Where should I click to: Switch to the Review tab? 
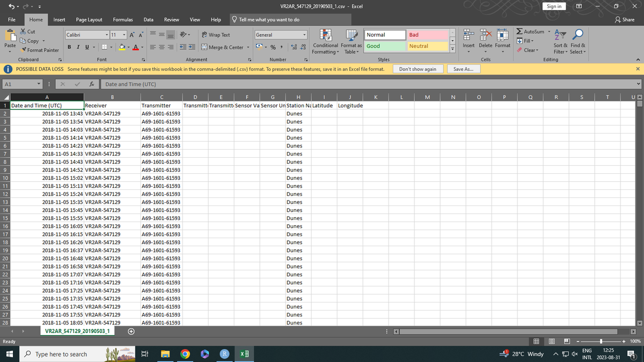(172, 19)
